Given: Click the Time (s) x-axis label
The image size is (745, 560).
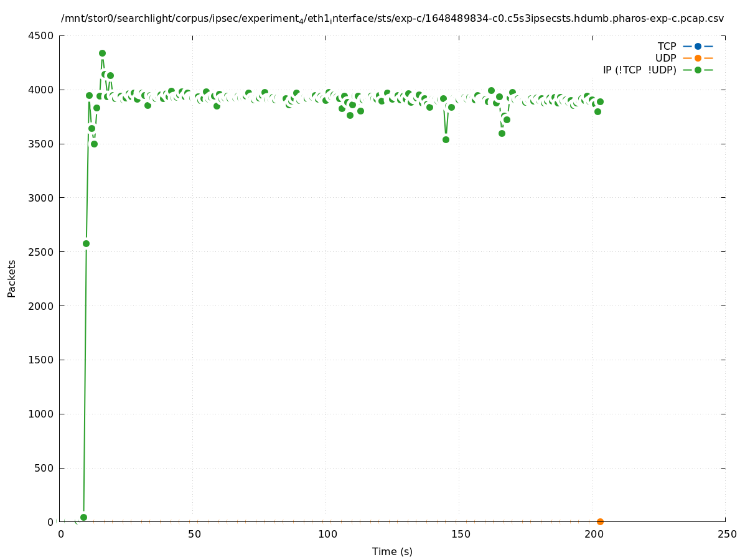Looking at the screenshot, I should point(392,551).
